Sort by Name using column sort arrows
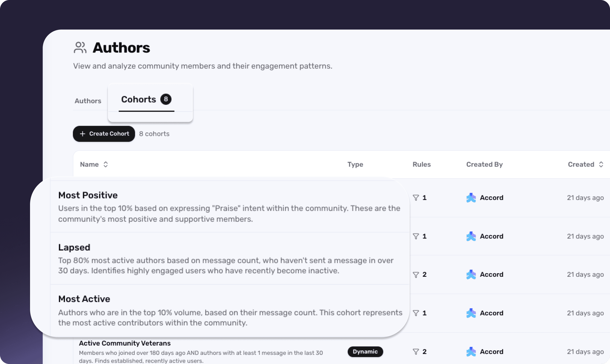This screenshot has width=610, height=364. click(106, 164)
